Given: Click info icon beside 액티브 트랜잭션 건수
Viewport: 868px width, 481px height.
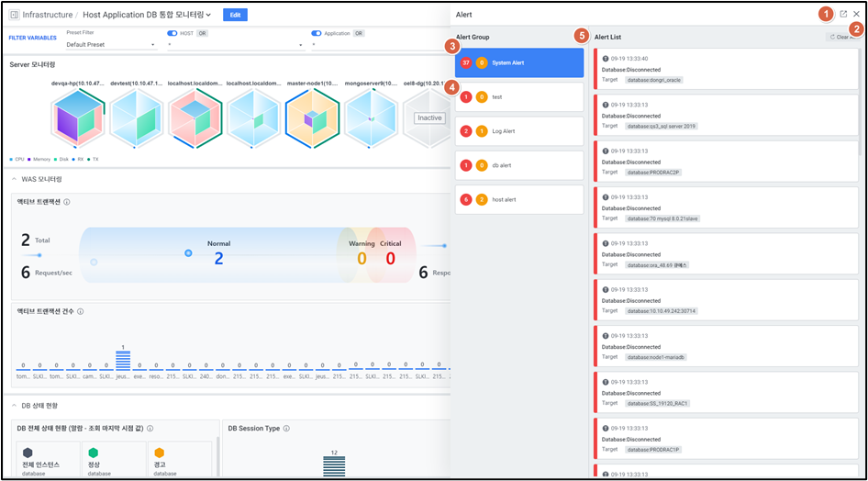Looking at the screenshot, I should (x=81, y=311).
